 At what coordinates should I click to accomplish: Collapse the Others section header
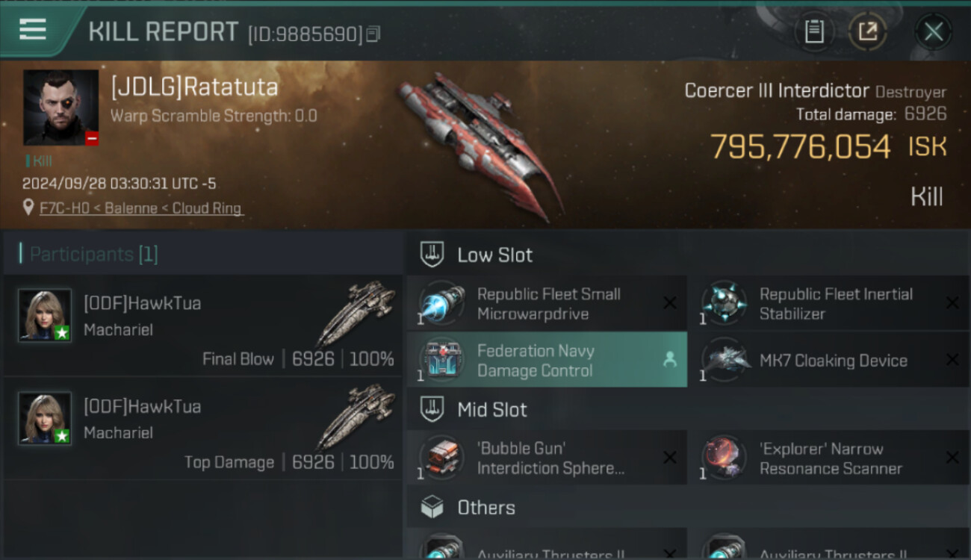click(x=687, y=508)
